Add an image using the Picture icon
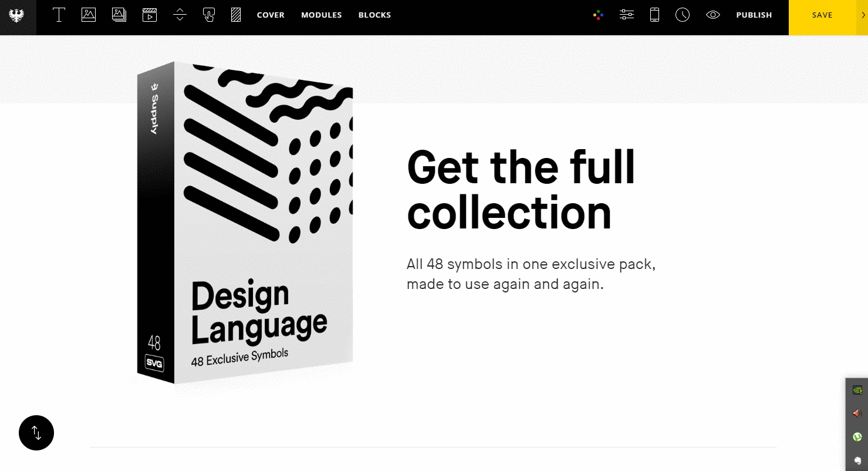This screenshot has height=471, width=868. pos(89,15)
